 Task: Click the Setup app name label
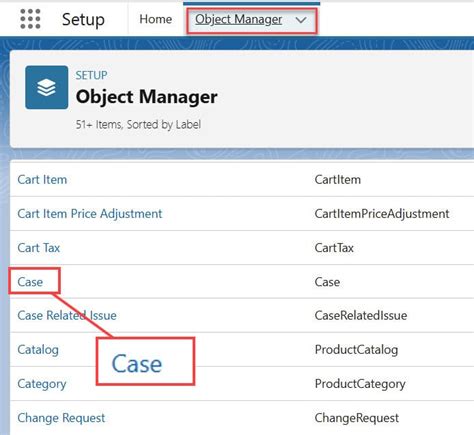coord(83,19)
